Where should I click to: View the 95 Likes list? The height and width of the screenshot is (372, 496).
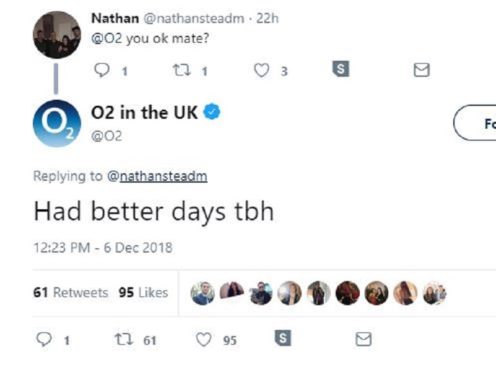[x=143, y=292]
